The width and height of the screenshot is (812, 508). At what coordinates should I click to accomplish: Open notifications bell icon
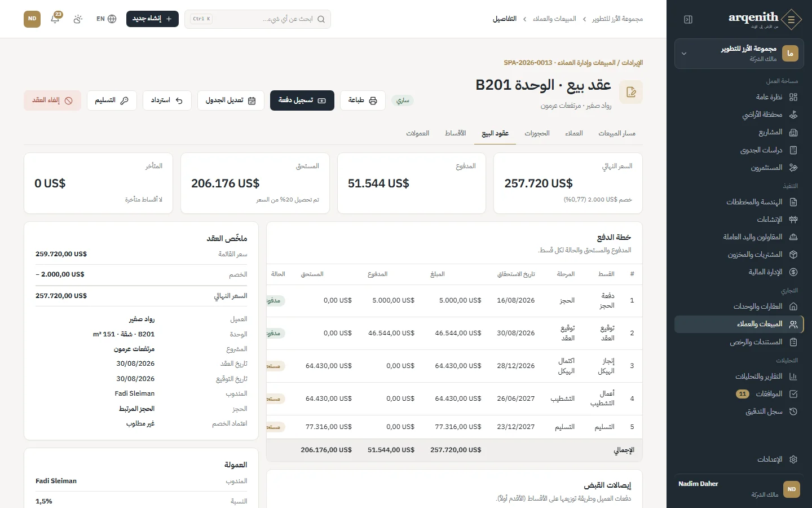pos(55,19)
